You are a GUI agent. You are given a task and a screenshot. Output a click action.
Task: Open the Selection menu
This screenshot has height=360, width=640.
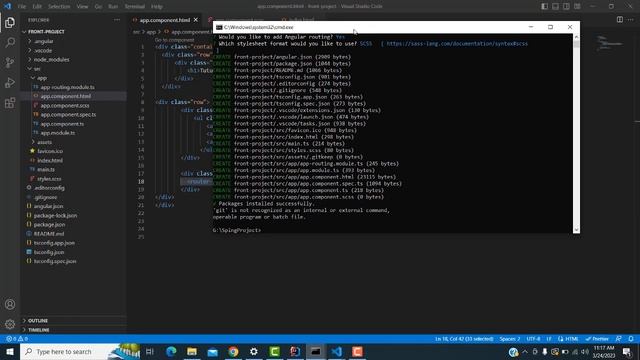59,7
